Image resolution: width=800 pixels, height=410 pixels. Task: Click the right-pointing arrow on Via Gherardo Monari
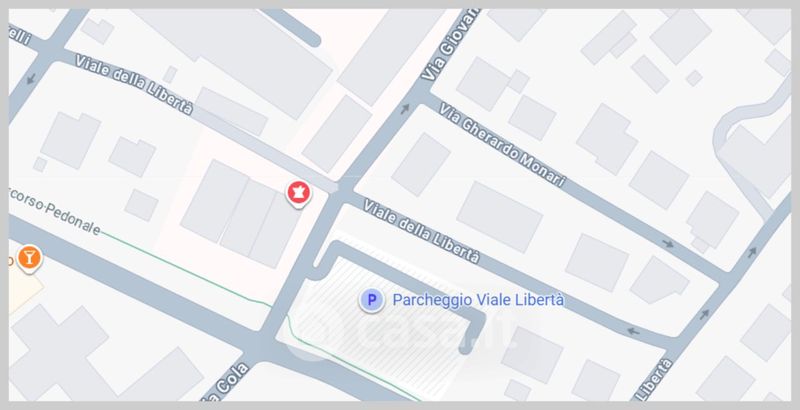click(668, 244)
